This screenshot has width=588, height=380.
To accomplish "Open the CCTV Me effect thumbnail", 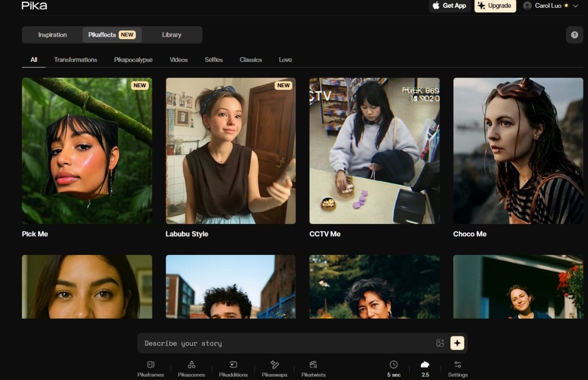I will click(x=374, y=151).
